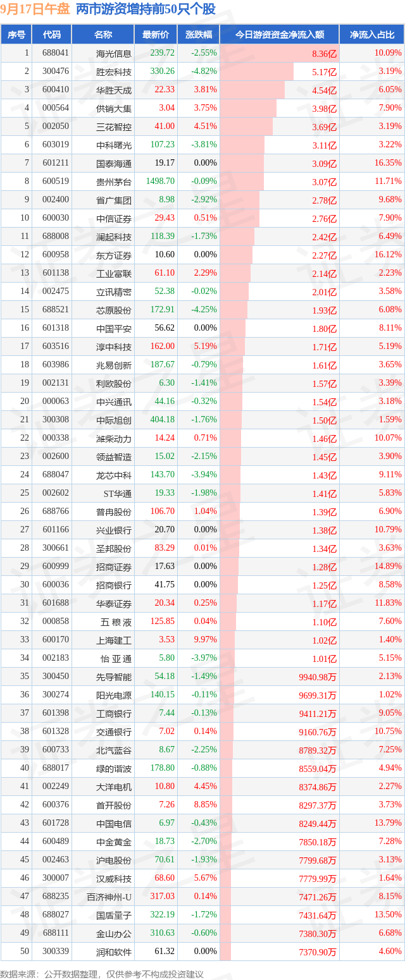Click stock name 招商银行
This screenshot has height=980, width=405.
pyautogui.click(x=114, y=585)
